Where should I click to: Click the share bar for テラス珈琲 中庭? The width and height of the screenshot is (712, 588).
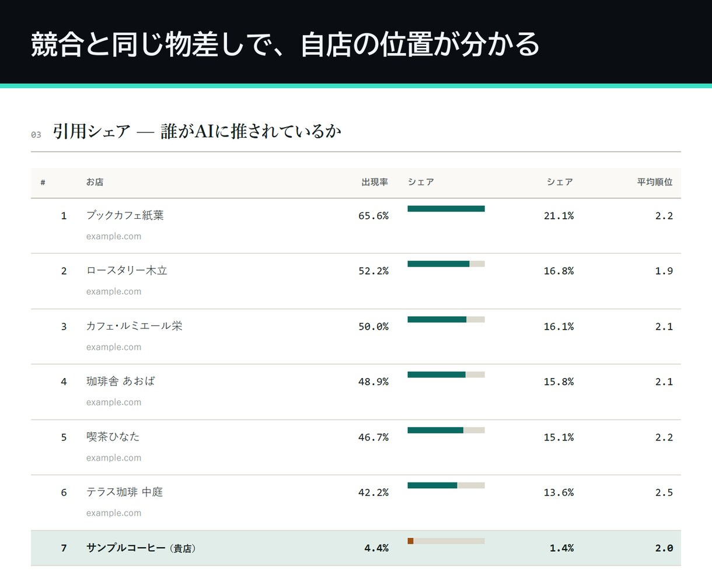pos(446,485)
